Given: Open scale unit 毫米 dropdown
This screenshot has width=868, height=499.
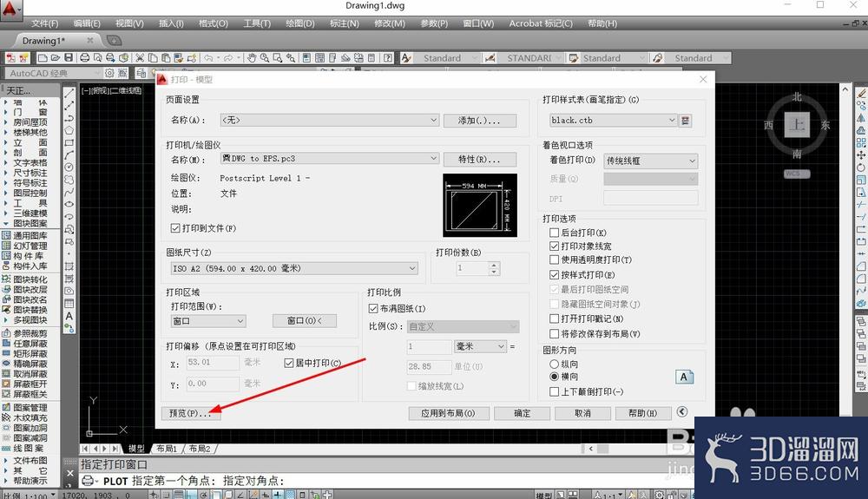Looking at the screenshot, I should click(x=480, y=346).
